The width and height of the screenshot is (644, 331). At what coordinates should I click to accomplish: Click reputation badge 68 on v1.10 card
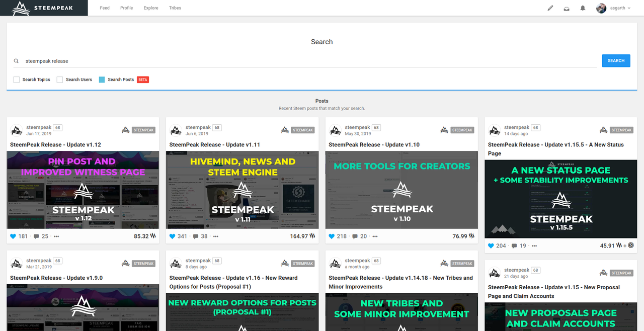pos(376,128)
